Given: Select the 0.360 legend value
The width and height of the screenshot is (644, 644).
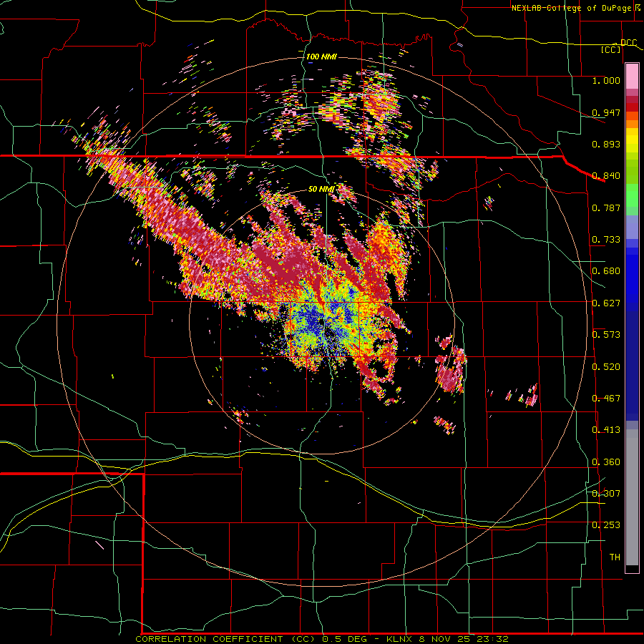Looking at the screenshot, I should pyautogui.click(x=606, y=462).
